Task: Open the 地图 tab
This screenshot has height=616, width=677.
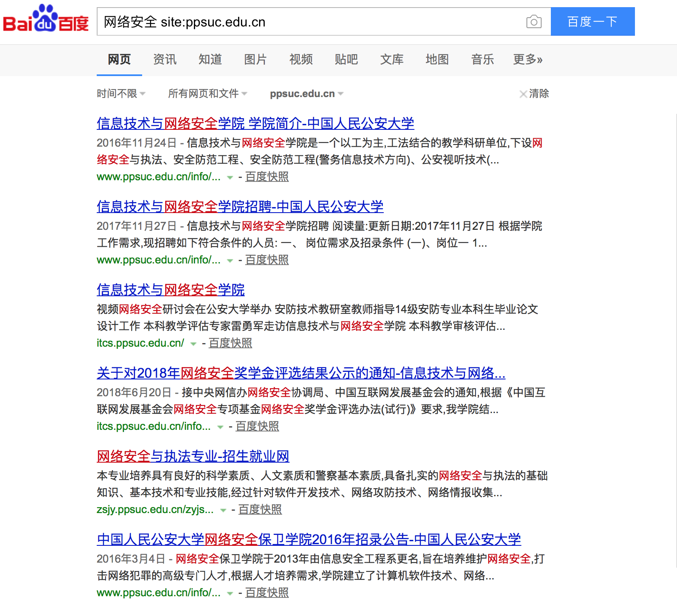Action: tap(437, 59)
